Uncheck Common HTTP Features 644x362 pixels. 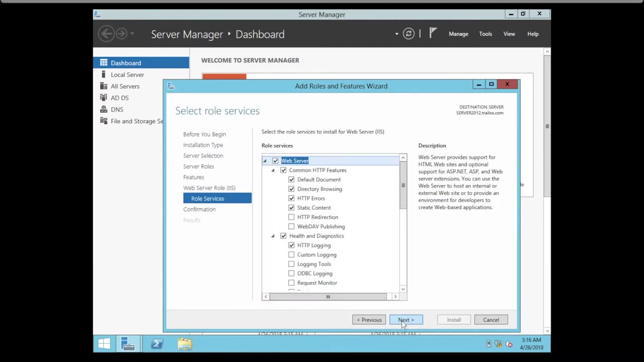pos(283,170)
